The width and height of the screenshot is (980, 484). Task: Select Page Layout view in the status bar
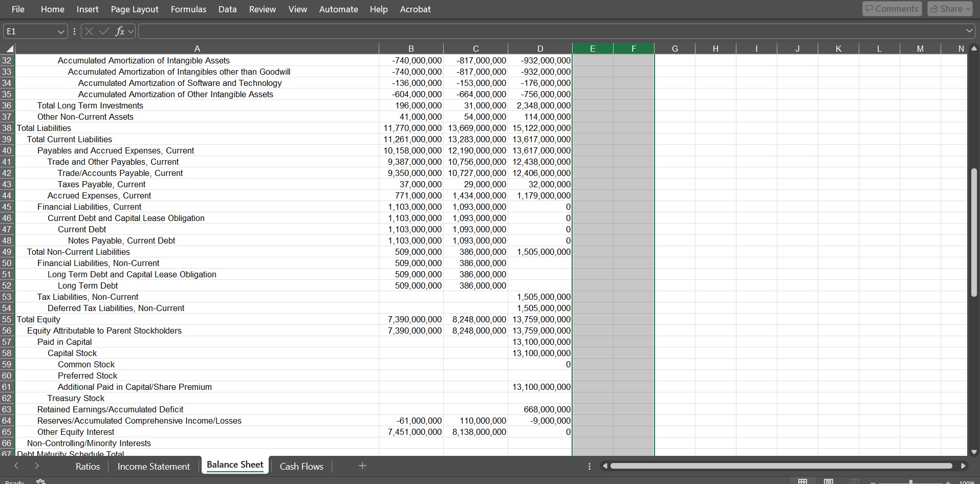pyautogui.click(x=828, y=481)
